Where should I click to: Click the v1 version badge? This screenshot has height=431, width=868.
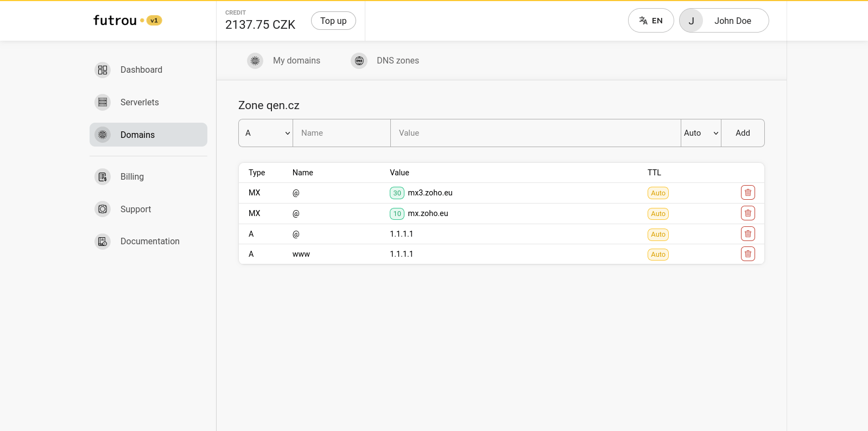pyautogui.click(x=154, y=21)
